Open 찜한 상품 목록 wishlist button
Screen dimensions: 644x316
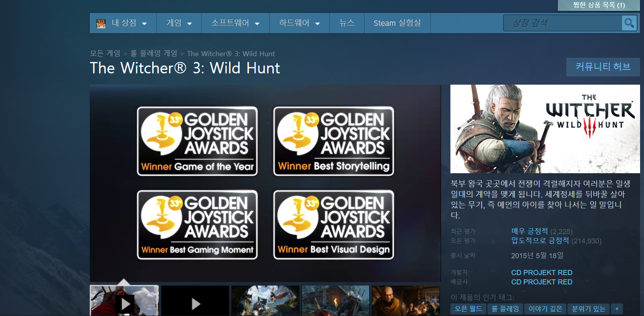pyautogui.click(x=599, y=5)
